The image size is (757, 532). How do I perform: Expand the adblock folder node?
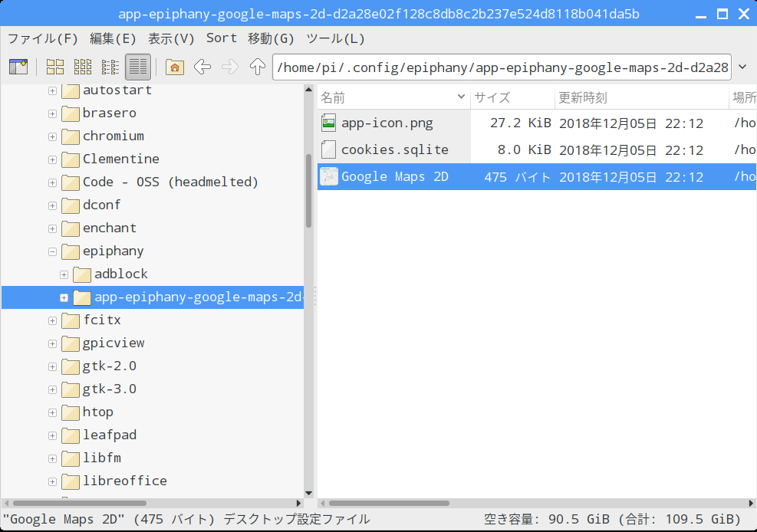(x=64, y=274)
